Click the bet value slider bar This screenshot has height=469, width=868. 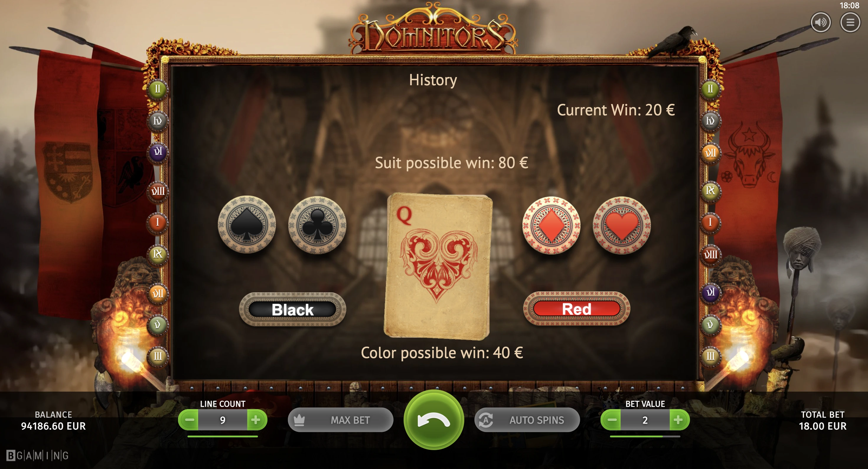(645, 436)
